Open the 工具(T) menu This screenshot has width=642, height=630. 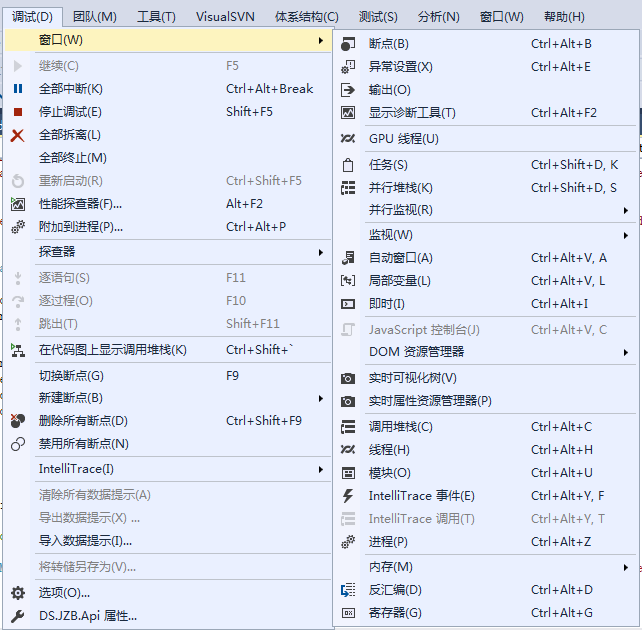pyautogui.click(x=156, y=17)
